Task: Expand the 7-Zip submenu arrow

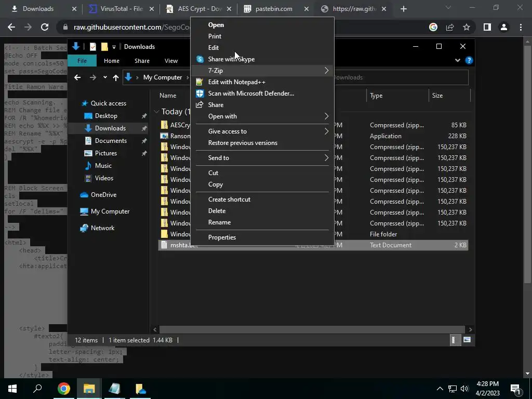Action: 326,71
